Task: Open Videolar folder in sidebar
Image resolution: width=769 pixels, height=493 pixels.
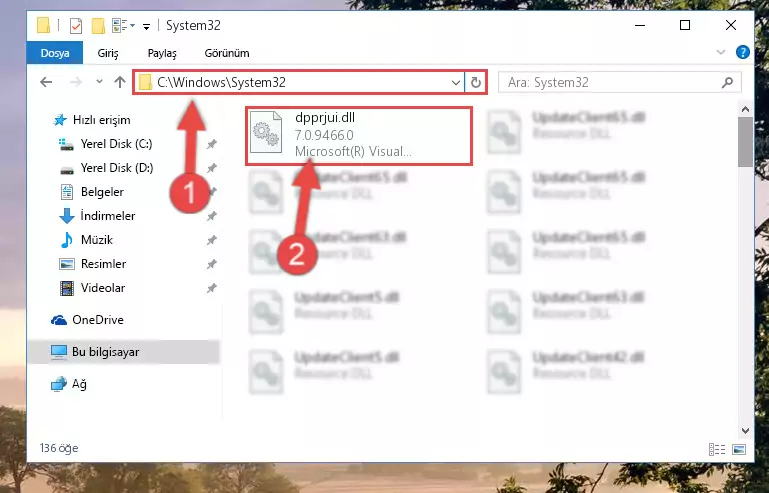Action: coord(103,288)
